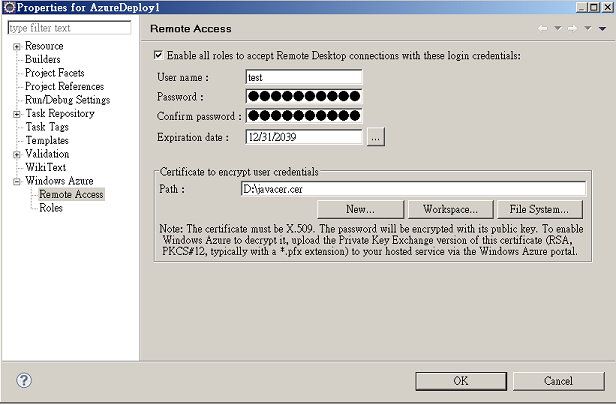This screenshot has width=616, height=405.
Task: Open the Project References page
Action: (x=64, y=86)
